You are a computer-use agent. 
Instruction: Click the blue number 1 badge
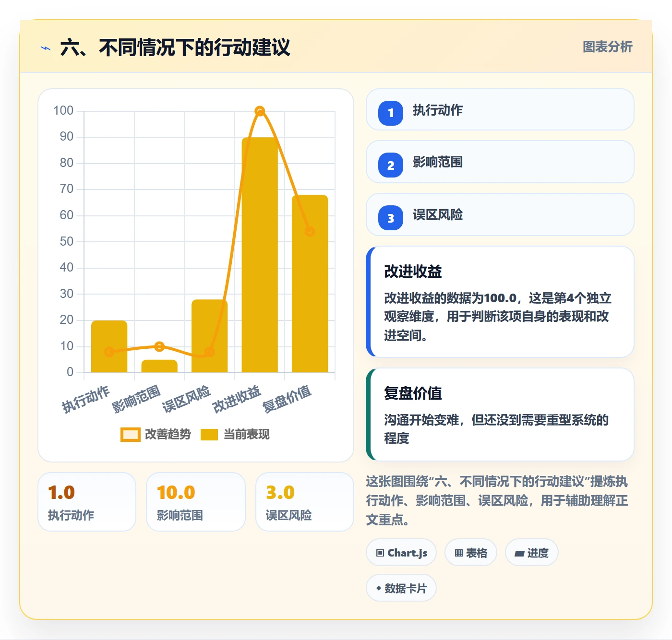click(x=391, y=113)
